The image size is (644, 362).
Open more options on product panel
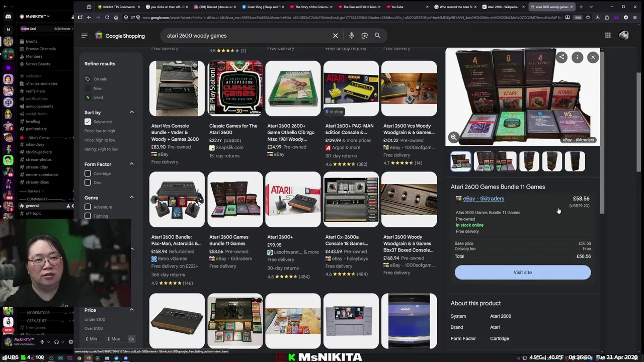(x=577, y=57)
